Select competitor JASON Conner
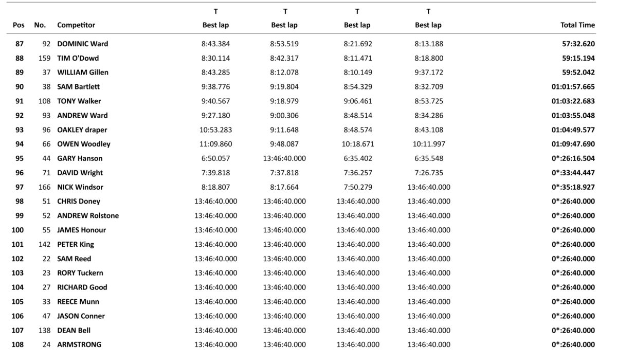This screenshot has height=364, width=617. click(81, 316)
